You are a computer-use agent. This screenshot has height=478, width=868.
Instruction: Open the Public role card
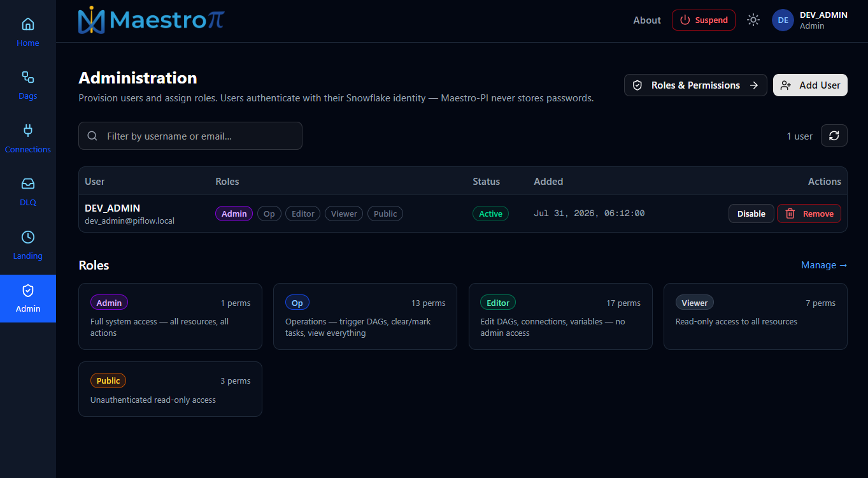point(170,389)
